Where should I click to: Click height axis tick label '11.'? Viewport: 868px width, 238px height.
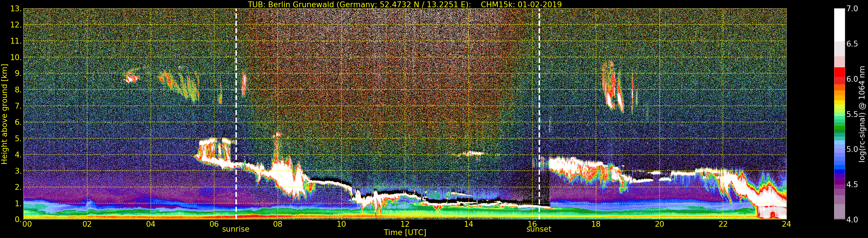16,41
